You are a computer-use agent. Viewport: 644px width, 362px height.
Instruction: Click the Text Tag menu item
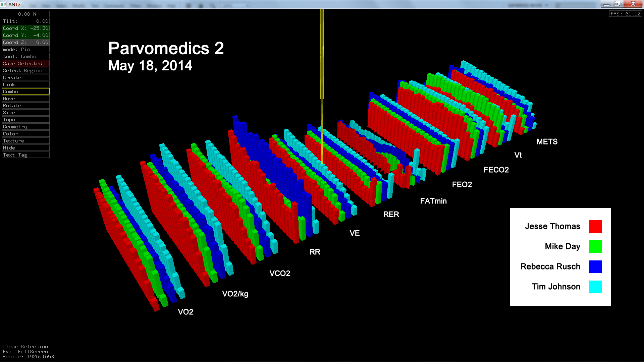(25, 155)
